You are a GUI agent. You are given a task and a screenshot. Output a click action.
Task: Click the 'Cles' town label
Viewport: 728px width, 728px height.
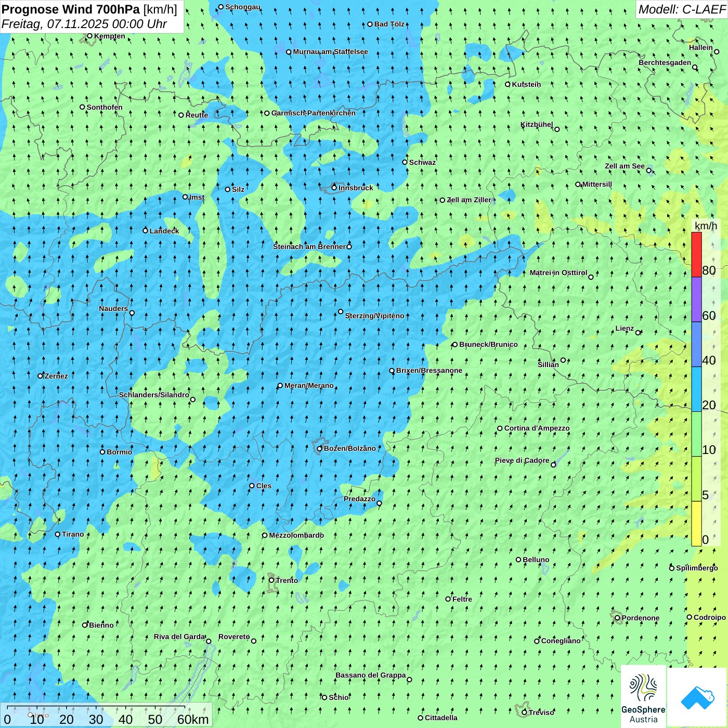coord(264,486)
